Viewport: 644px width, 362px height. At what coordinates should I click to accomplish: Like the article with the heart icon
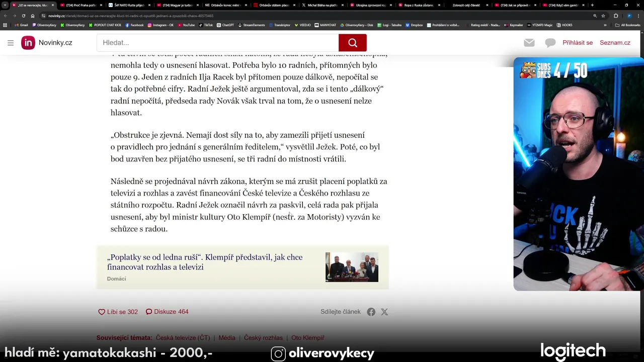[x=118, y=312]
